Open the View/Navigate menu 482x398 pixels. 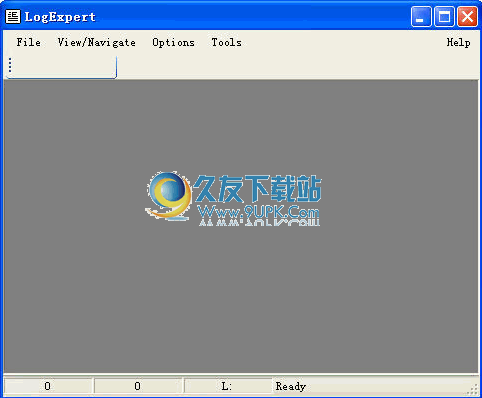point(97,42)
